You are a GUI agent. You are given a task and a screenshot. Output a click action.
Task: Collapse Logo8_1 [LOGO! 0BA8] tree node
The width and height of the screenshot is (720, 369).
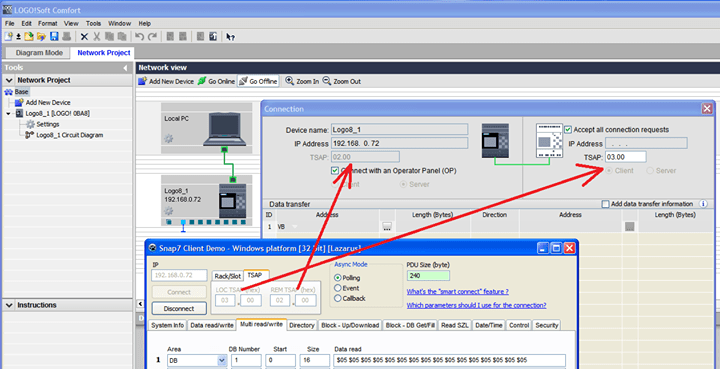point(8,113)
